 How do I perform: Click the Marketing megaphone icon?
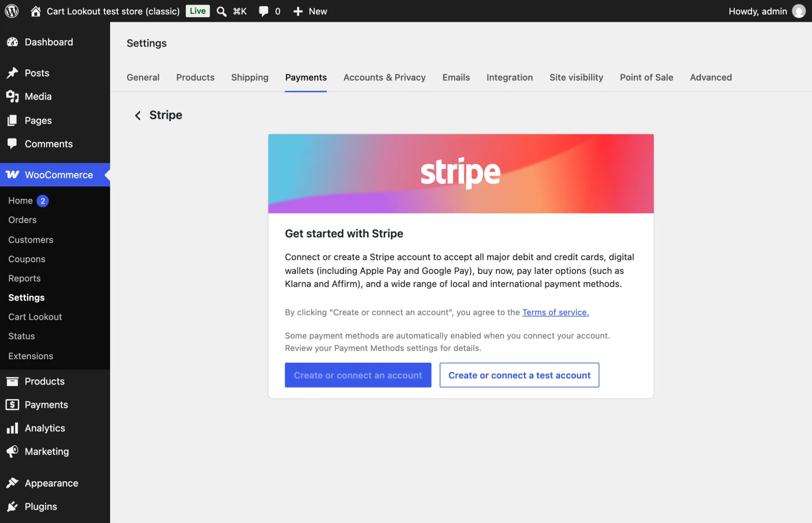point(12,451)
